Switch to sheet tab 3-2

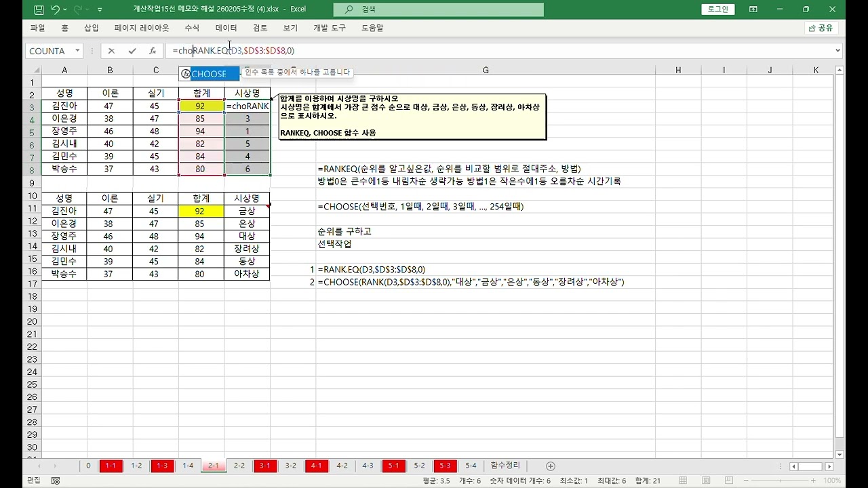(291, 466)
